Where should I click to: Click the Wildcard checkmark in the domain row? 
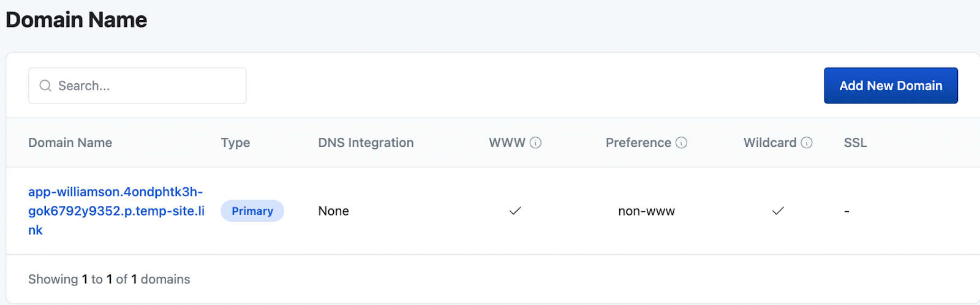tap(778, 211)
